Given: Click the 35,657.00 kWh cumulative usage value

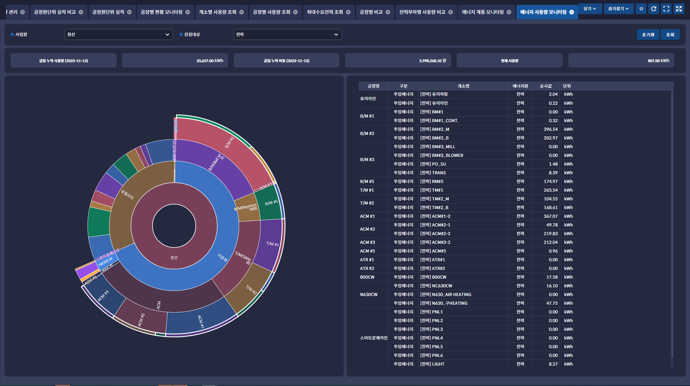Looking at the screenshot, I should tap(210, 61).
